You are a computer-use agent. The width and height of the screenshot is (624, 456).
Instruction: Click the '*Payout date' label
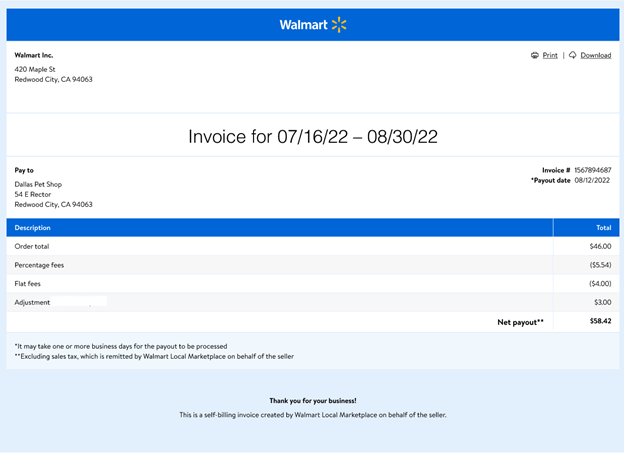coord(550,180)
